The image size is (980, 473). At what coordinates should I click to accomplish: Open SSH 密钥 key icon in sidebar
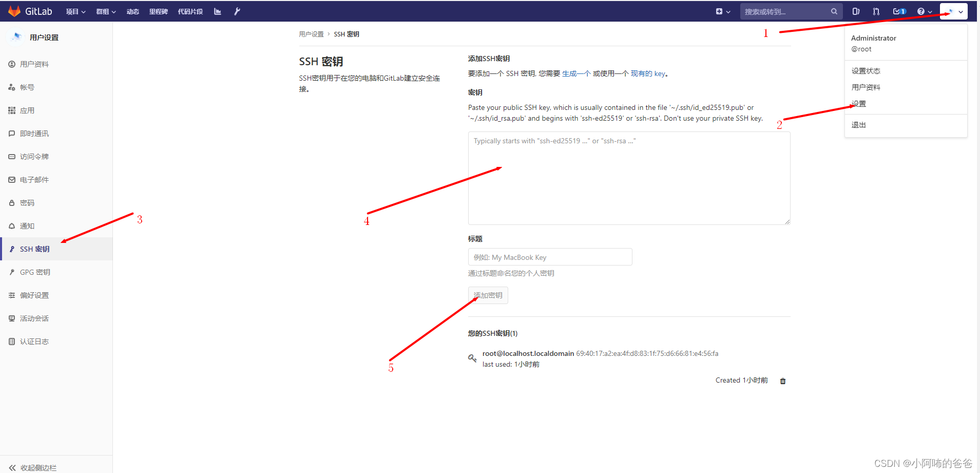(12, 249)
